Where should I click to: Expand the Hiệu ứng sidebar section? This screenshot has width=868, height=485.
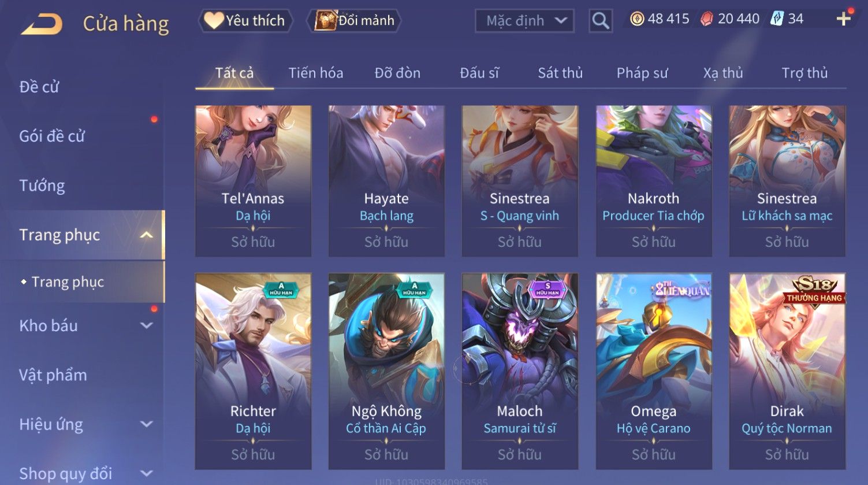(147, 424)
